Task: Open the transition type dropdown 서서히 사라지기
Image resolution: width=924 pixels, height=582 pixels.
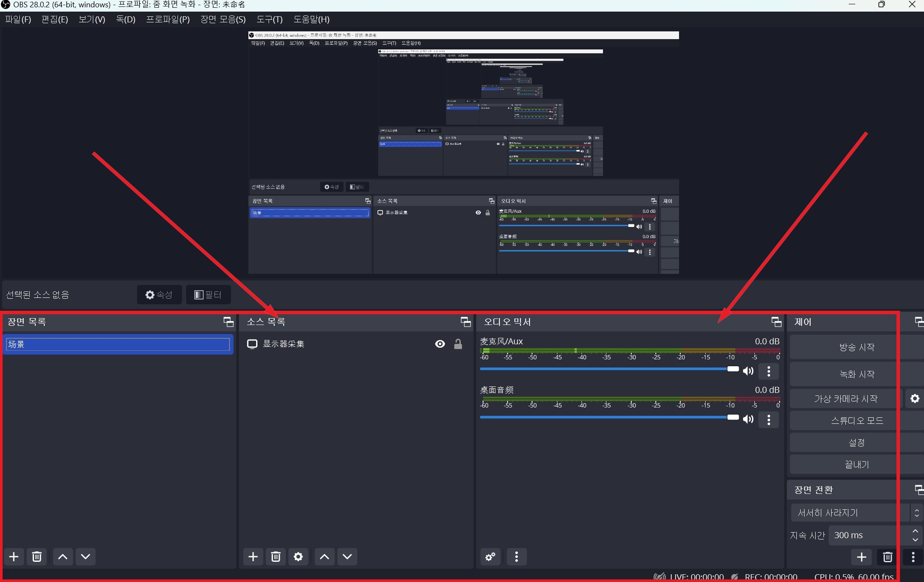Action: (x=857, y=512)
